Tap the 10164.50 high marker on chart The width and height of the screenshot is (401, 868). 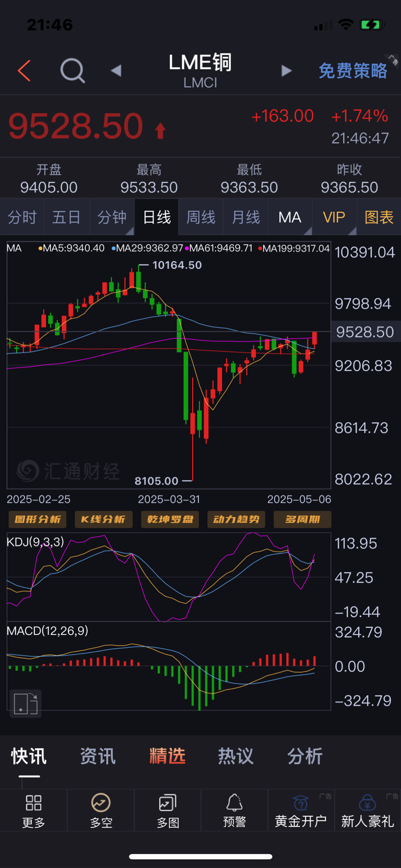tap(177, 265)
